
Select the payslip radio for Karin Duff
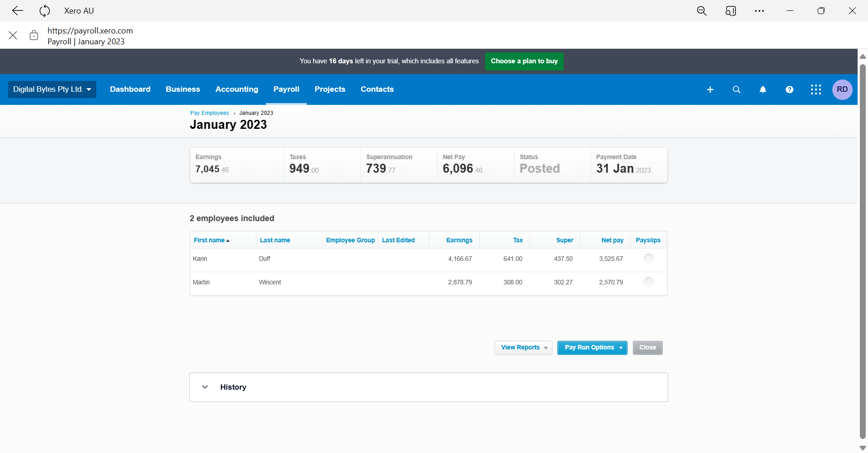tap(648, 258)
